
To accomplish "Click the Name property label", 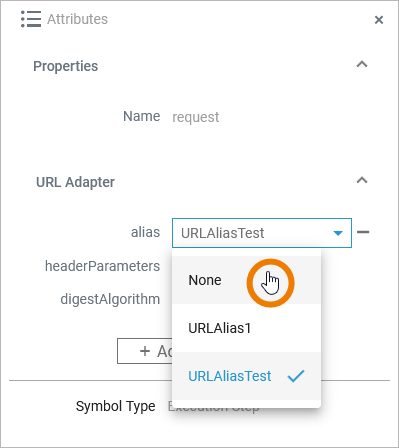I will [x=142, y=116].
